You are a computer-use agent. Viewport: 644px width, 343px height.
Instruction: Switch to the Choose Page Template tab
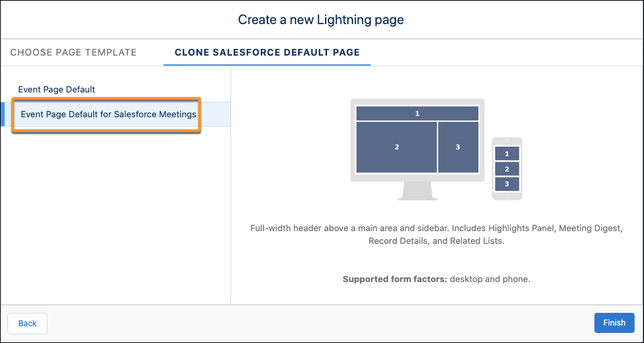tap(73, 52)
